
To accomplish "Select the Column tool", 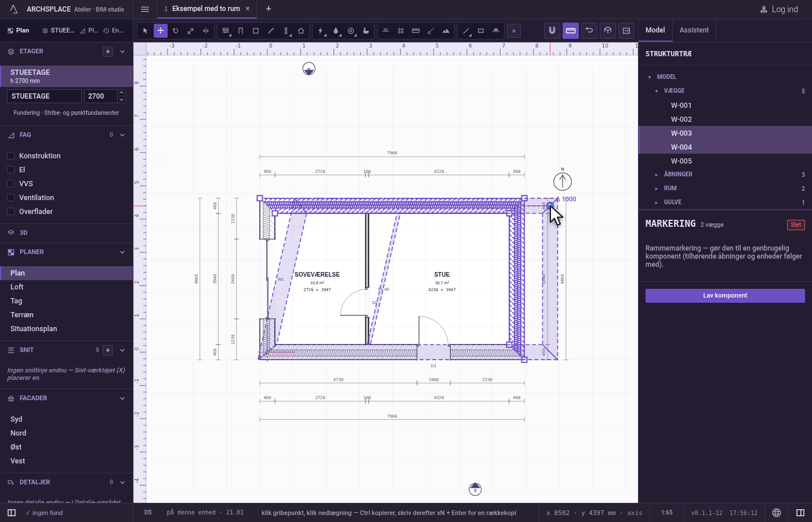I will [x=286, y=31].
